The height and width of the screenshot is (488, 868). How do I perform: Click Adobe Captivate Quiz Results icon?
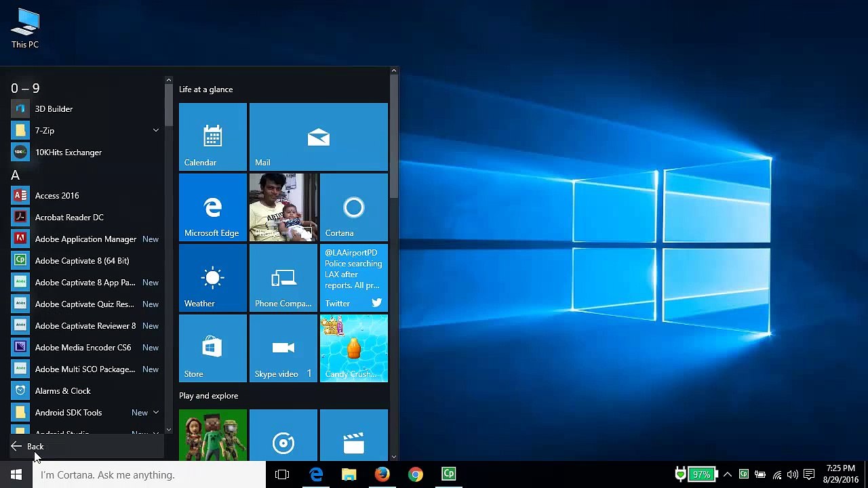[20, 304]
